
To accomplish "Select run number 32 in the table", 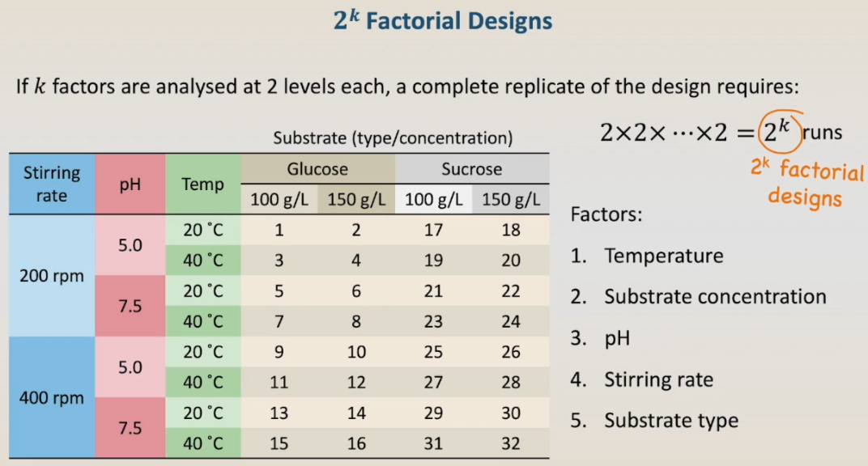I will [x=510, y=443].
